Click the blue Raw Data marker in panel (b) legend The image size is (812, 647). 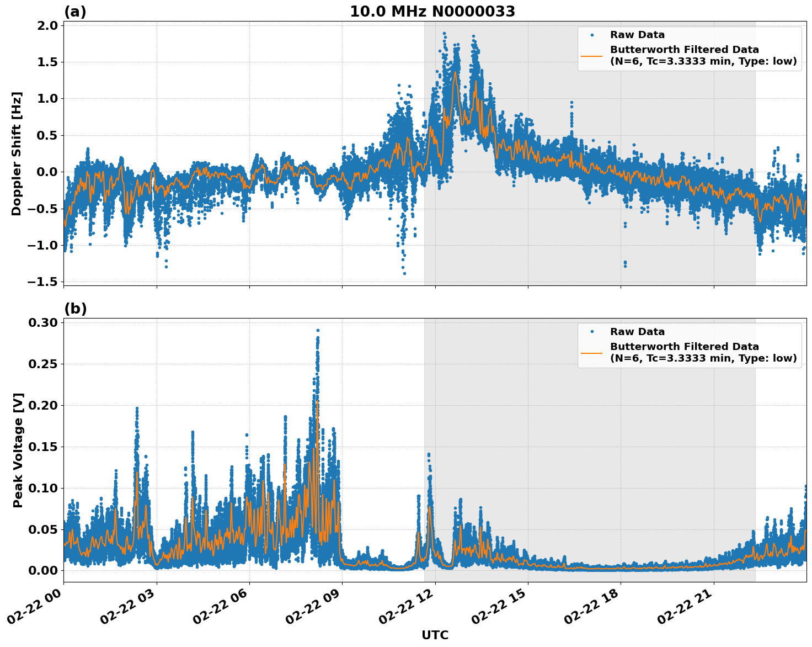point(592,331)
